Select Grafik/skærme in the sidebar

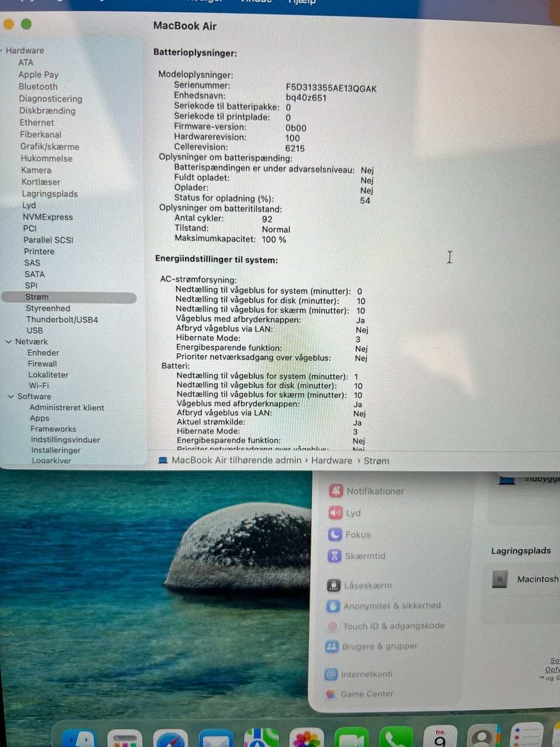click(x=50, y=146)
